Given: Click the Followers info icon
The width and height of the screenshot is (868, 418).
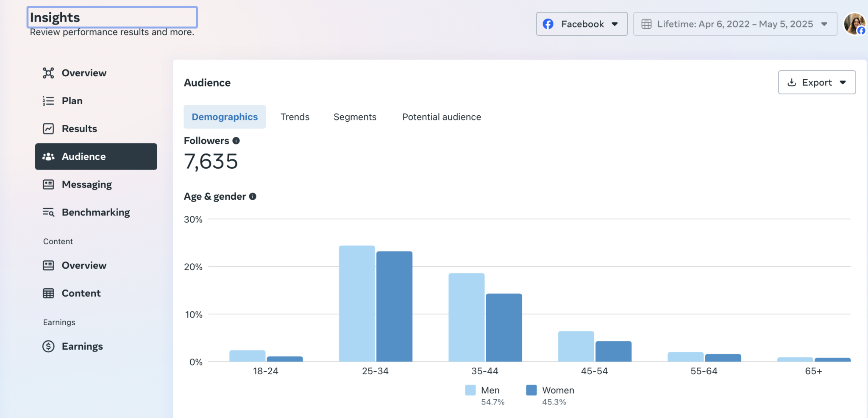Looking at the screenshot, I should coord(236,140).
